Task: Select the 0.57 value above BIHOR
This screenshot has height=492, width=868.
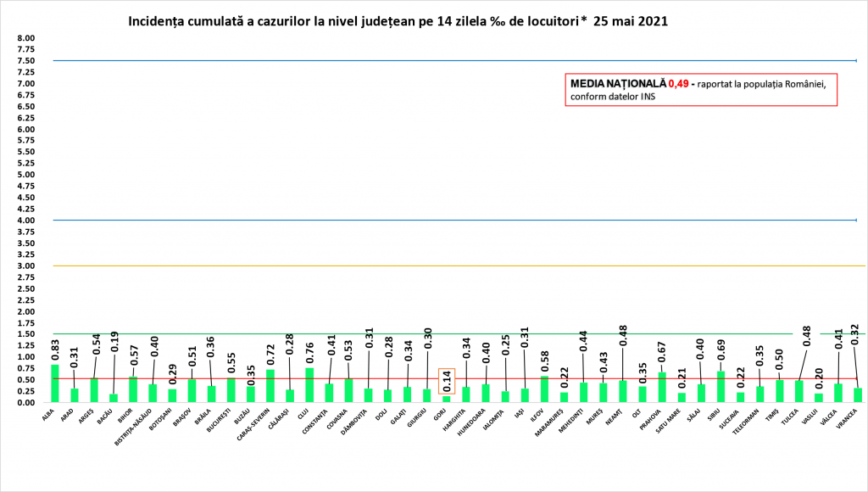Action: click(x=134, y=355)
